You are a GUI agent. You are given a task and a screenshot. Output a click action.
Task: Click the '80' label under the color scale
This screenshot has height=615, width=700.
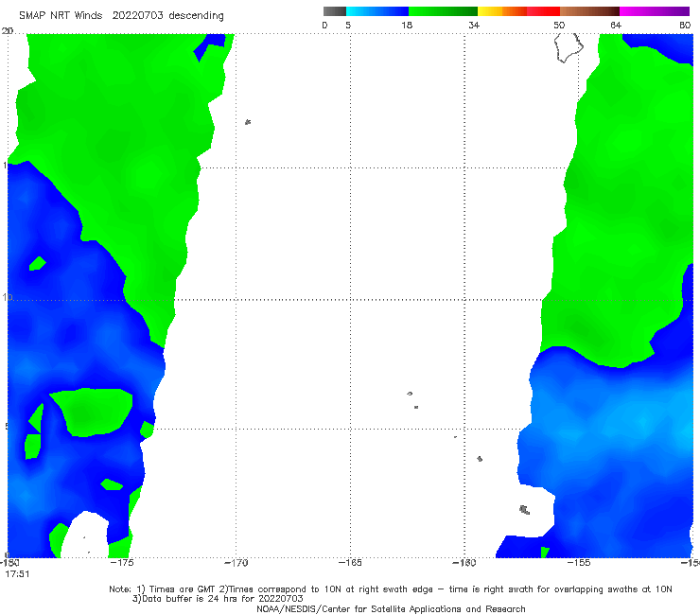(685, 25)
